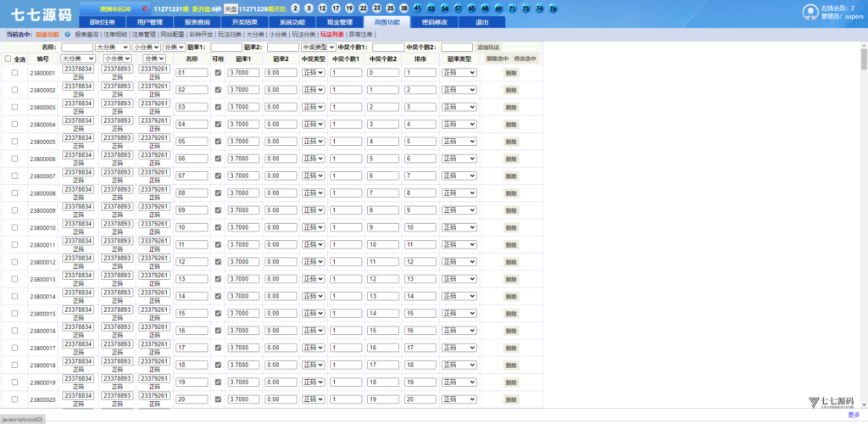This screenshot has height=424, width=868.
Task: Open the 网站配置 submenu link
Action: pos(172,34)
